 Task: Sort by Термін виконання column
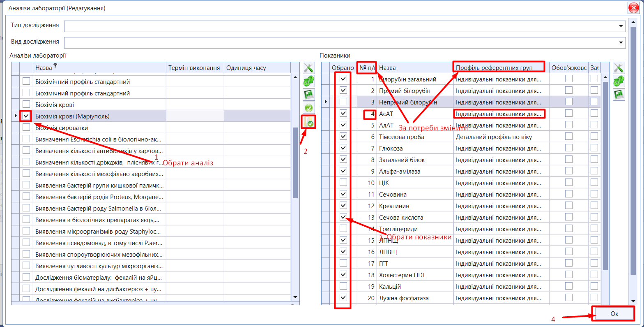pos(195,68)
